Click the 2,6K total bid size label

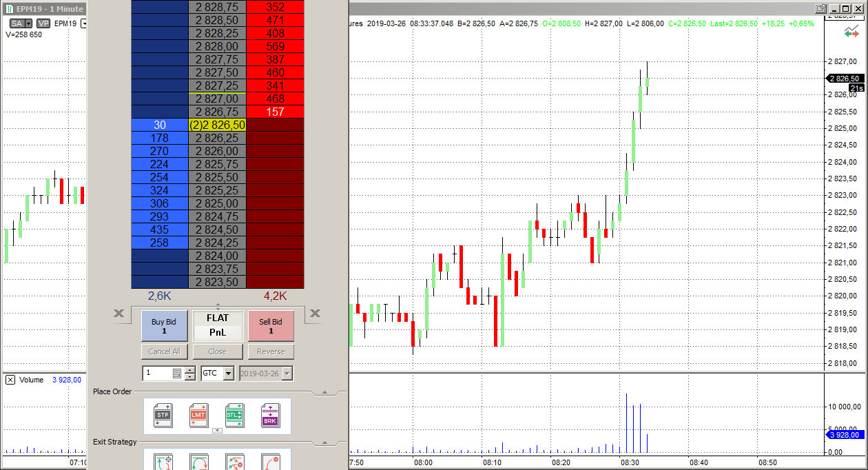pos(160,296)
